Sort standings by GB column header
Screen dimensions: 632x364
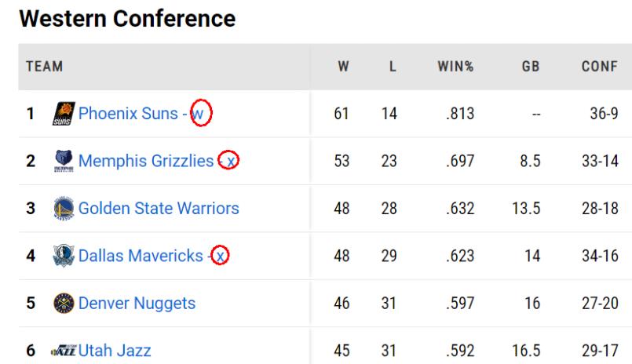(x=531, y=67)
